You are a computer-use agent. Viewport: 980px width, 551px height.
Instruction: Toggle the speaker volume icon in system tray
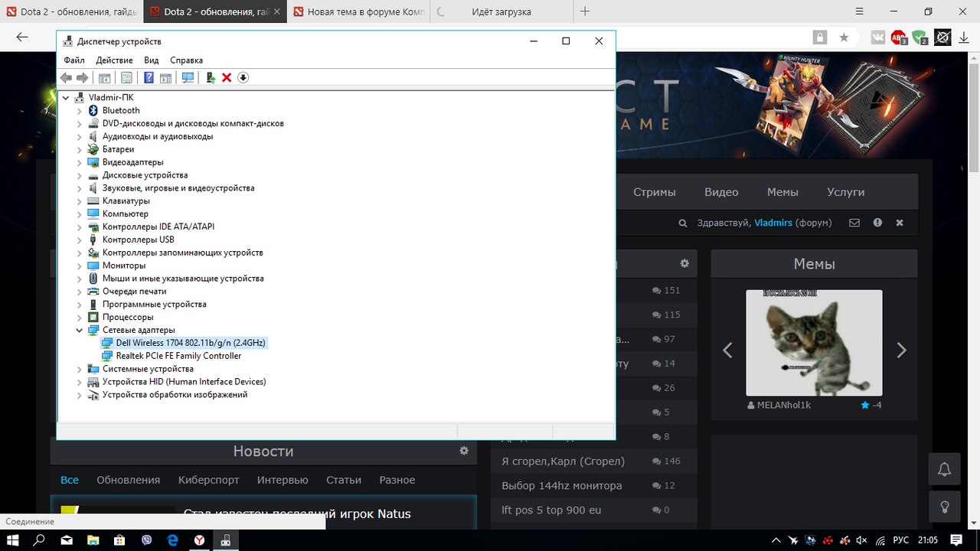[x=862, y=540]
